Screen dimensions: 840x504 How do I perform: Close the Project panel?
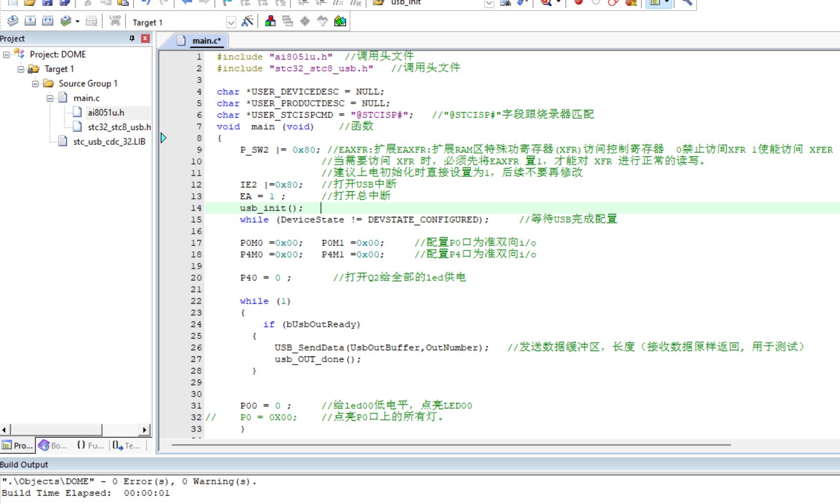coord(145,38)
